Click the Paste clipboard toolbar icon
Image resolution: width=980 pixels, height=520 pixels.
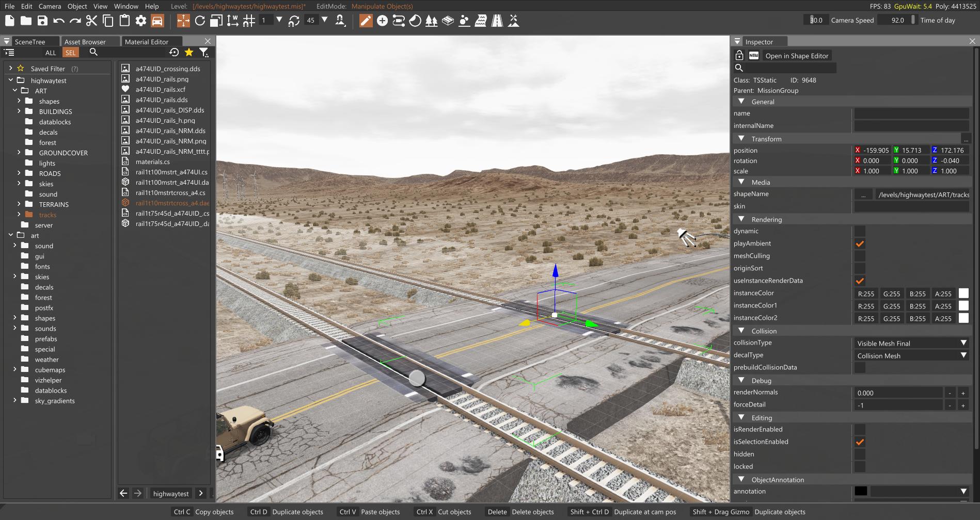pos(124,21)
